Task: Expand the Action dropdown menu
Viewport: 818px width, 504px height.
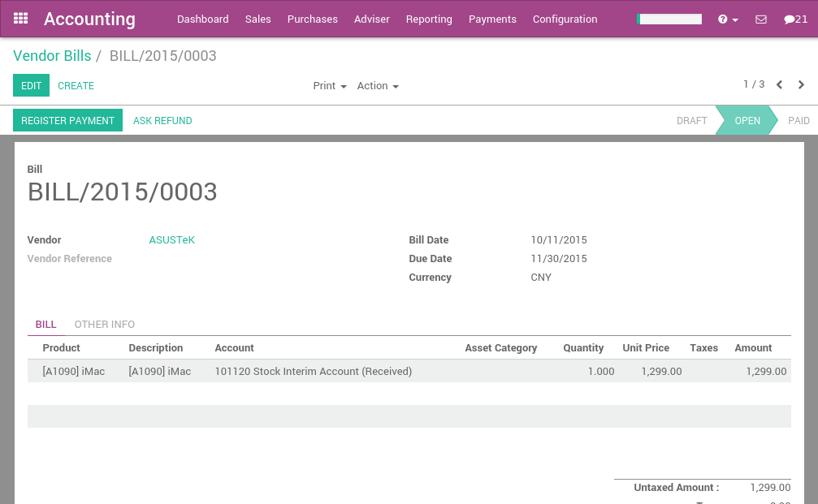Action: tap(377, 85)
